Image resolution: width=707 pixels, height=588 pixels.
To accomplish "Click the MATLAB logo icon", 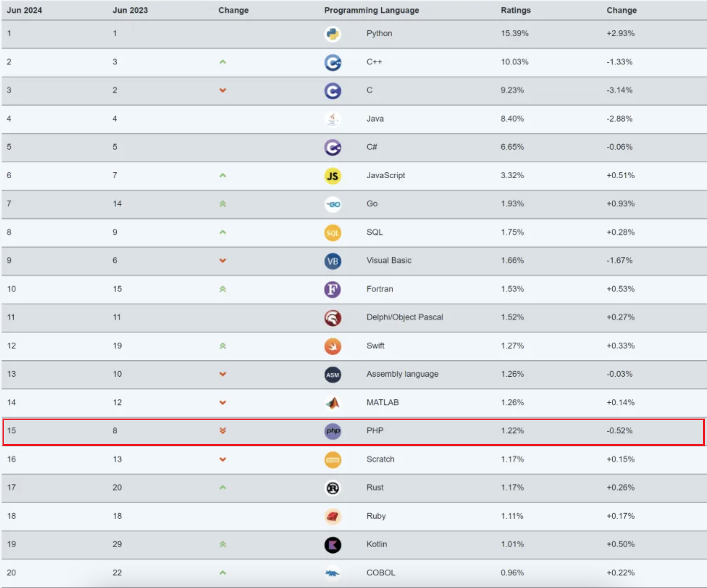I will 333,403.
